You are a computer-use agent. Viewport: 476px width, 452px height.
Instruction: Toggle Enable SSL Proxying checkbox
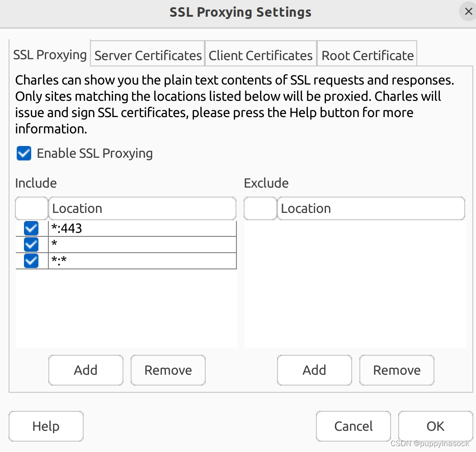tap(24, 153)
